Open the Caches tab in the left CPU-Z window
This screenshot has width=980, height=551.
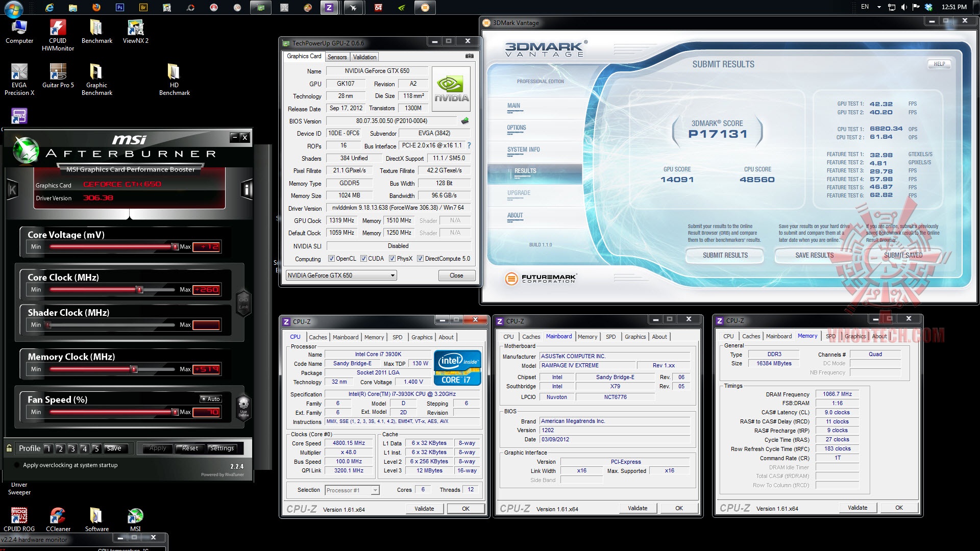point(317,337)
